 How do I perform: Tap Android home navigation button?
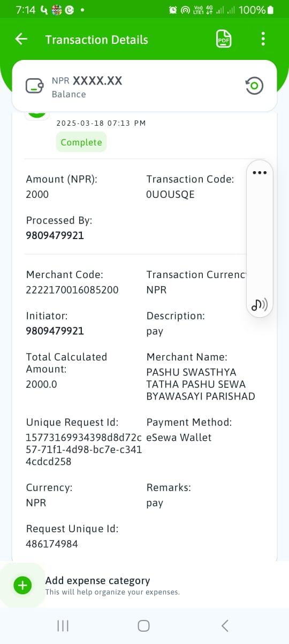point(143,626)
